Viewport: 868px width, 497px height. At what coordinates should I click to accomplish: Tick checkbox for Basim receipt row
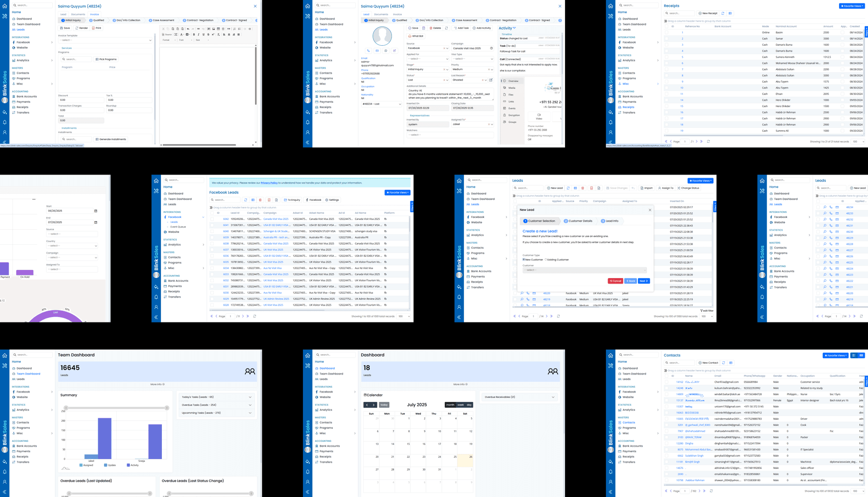(666, 33)
